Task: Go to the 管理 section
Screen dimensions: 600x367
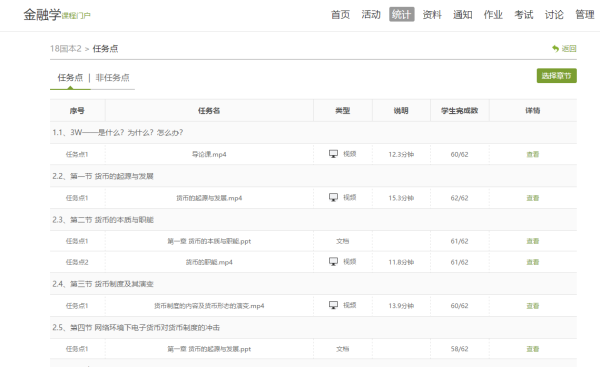Action: click(585, 15)
